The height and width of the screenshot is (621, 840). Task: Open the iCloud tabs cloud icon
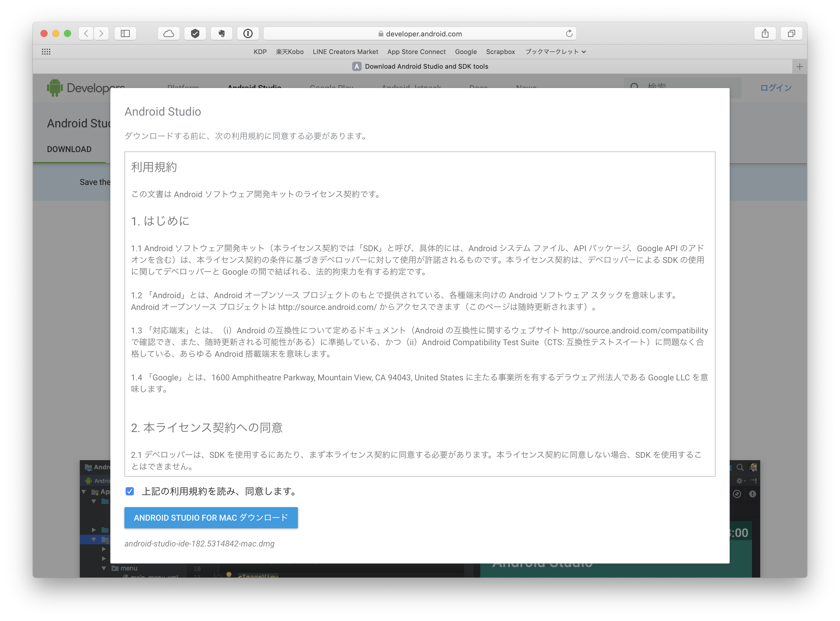169,33
